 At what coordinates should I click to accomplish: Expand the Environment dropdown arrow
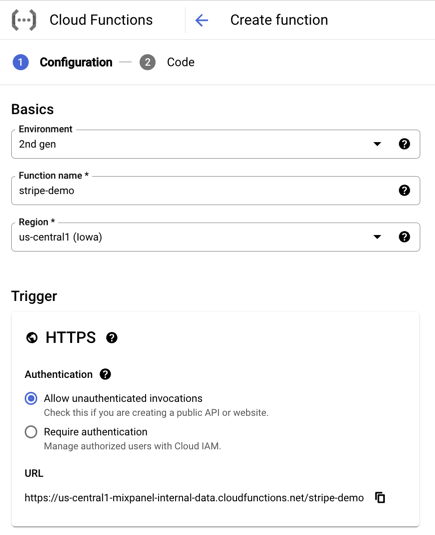[x=377, y=144]
